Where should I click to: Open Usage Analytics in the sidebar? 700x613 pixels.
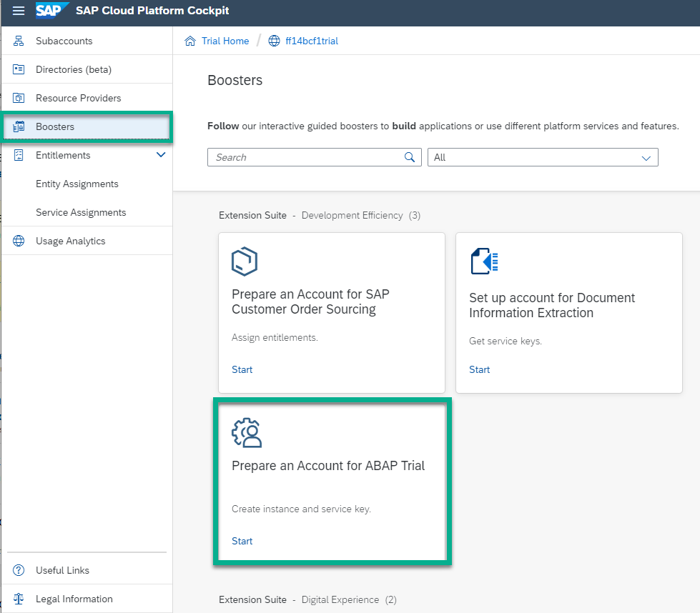pos(87,241)
